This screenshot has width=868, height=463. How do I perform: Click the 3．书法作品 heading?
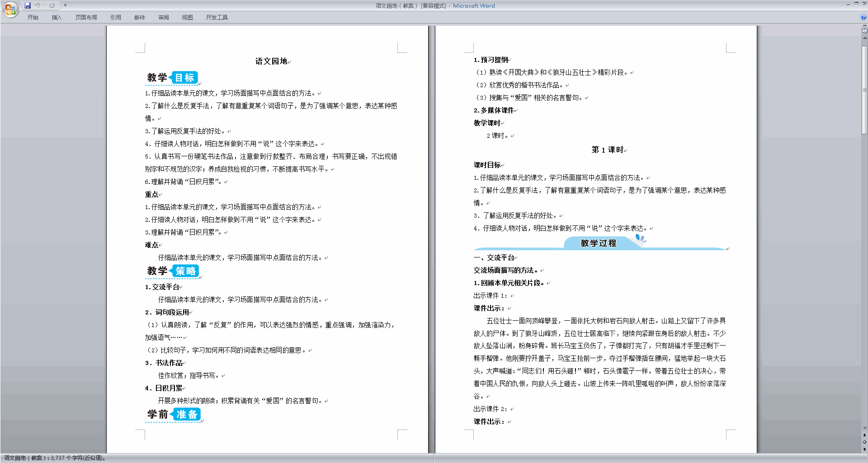point(164,363)
